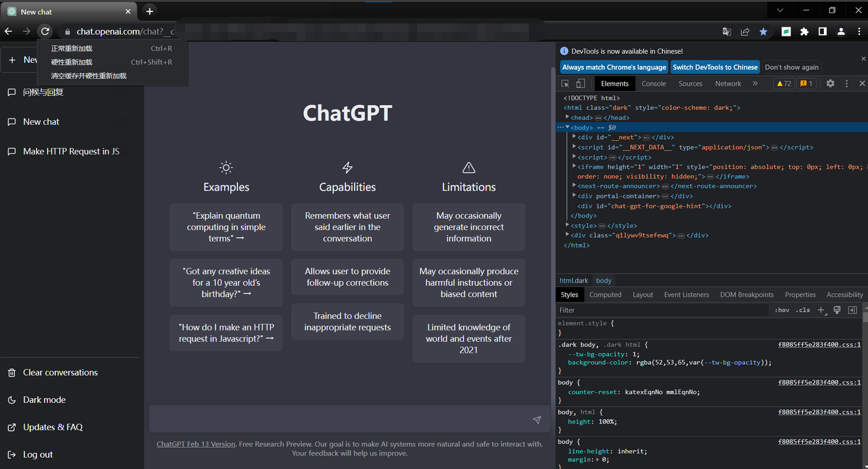Click the share page icon in address bar

(x=745, y=32)
